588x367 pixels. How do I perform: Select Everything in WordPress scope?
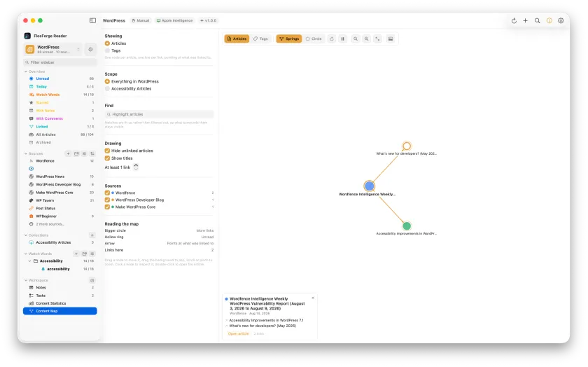click(107, 81)
